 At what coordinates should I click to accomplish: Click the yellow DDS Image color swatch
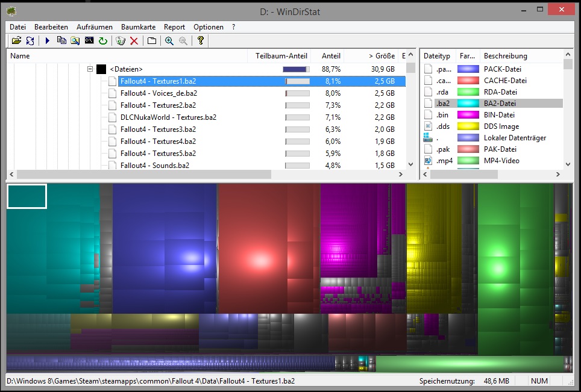468,126
